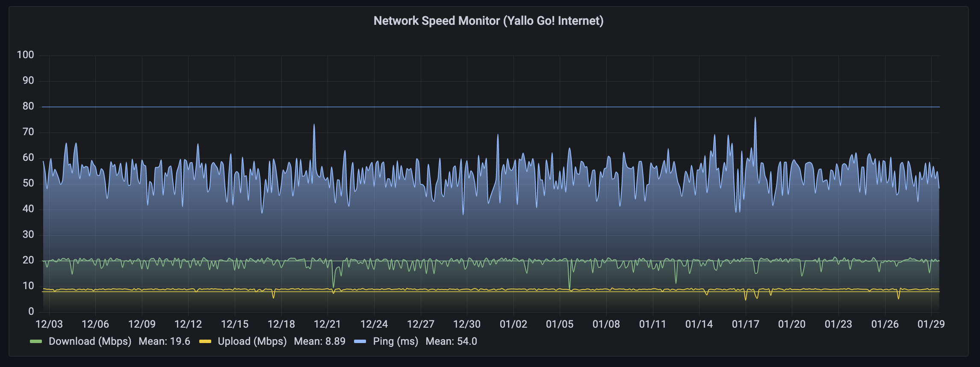The height and width of the screenshot is (367, 980).
Task: Click the '12/27' x-axis date label
Action: coord(421,324)
